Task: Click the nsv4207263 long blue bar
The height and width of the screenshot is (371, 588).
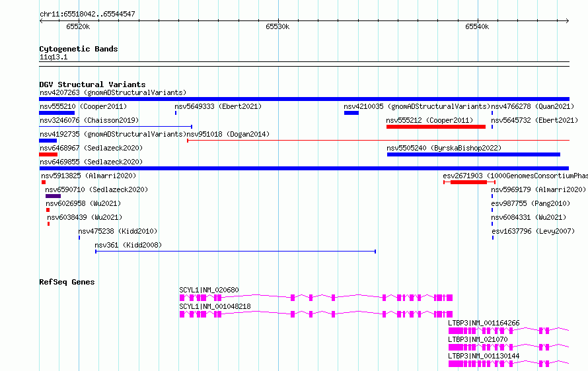Action: pos(304,99)
